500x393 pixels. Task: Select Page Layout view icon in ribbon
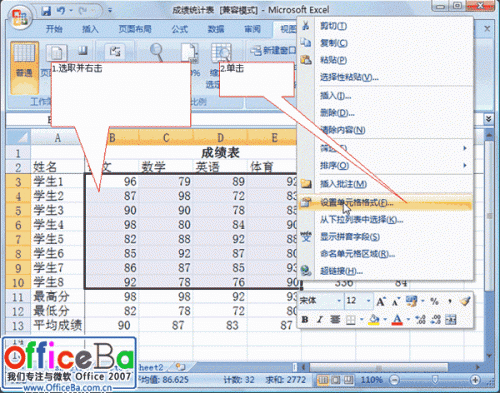pyautogui.click(x=56, y=53)
